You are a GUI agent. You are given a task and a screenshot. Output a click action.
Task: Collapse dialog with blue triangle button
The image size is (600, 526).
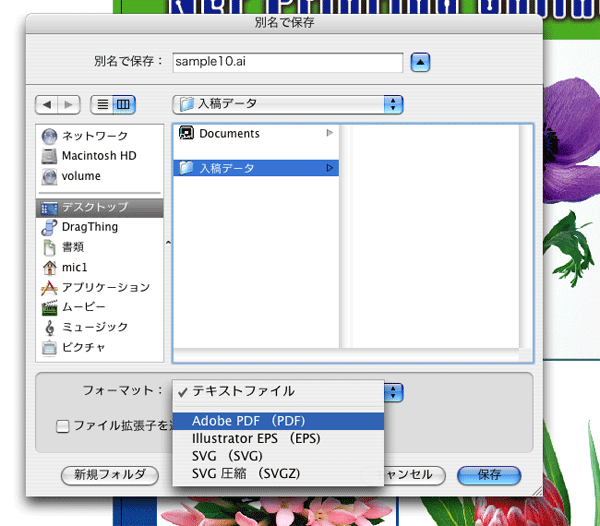pos(421,62)
